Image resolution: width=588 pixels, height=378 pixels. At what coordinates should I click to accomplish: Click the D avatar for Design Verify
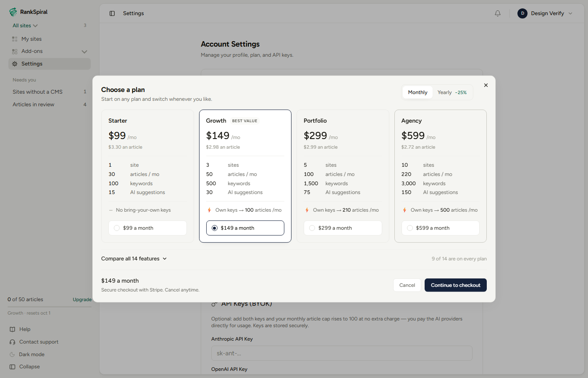click(x=522, y=13)
